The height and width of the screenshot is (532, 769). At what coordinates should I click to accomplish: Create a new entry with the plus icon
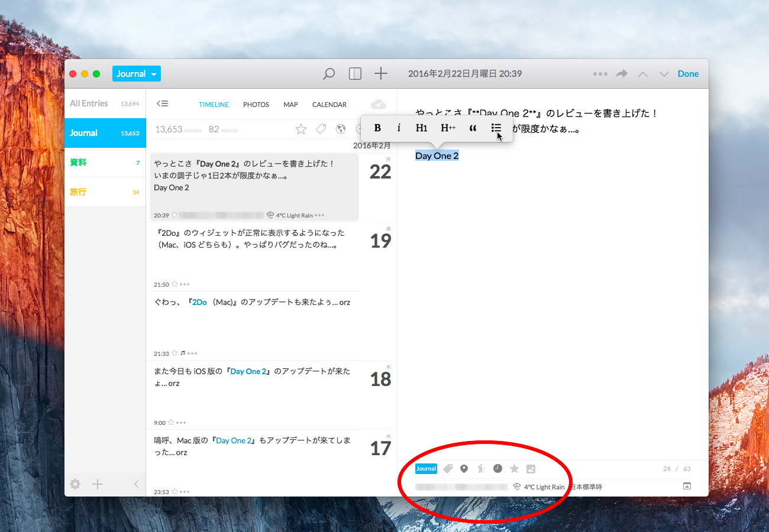(x=381, y=74)
